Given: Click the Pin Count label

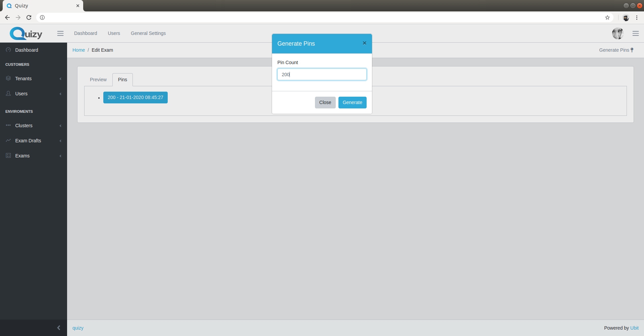Looking at the screenshot, I should (287, 62).
